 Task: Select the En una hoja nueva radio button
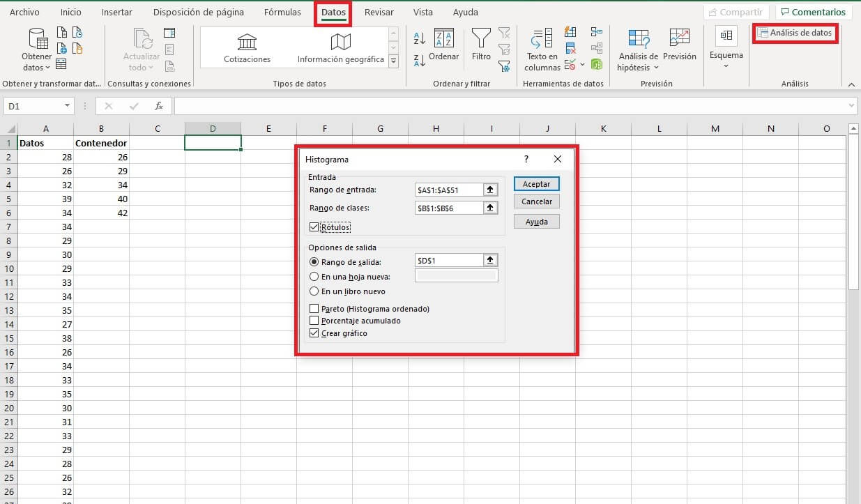pos(314,277)
